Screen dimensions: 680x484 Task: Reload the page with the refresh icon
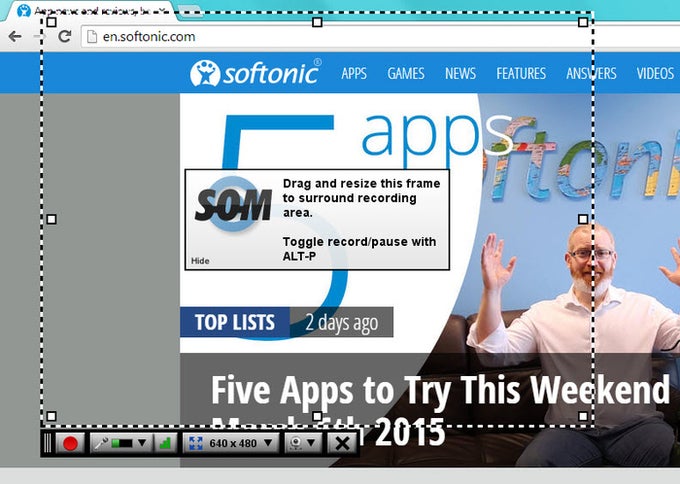[x=65, y=36]
